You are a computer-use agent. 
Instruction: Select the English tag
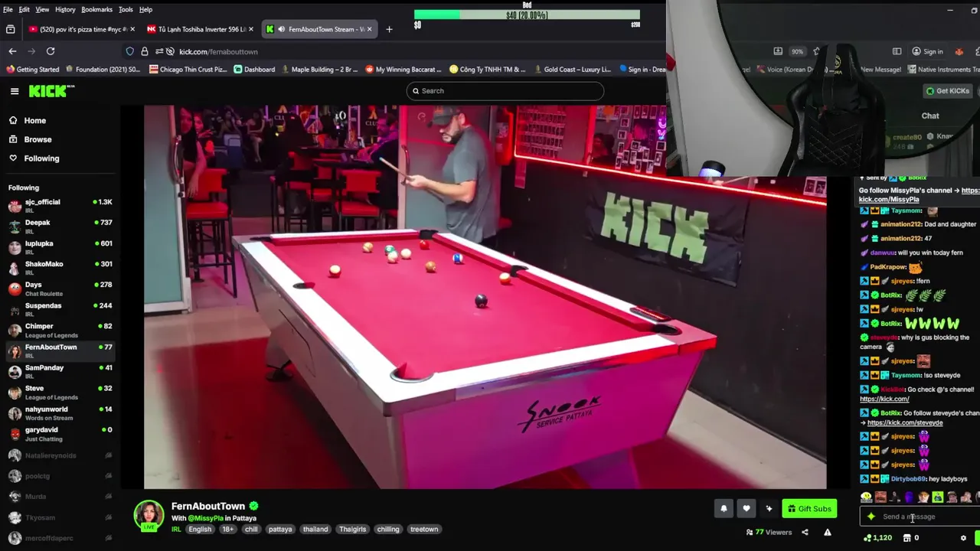click(x=199, y=529)
